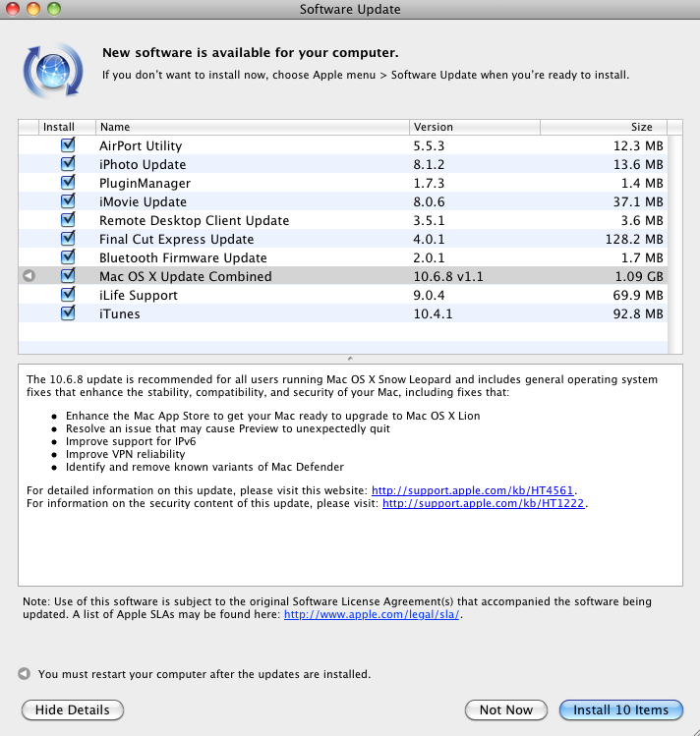Click the Not Now button

[x=506, y=709]
